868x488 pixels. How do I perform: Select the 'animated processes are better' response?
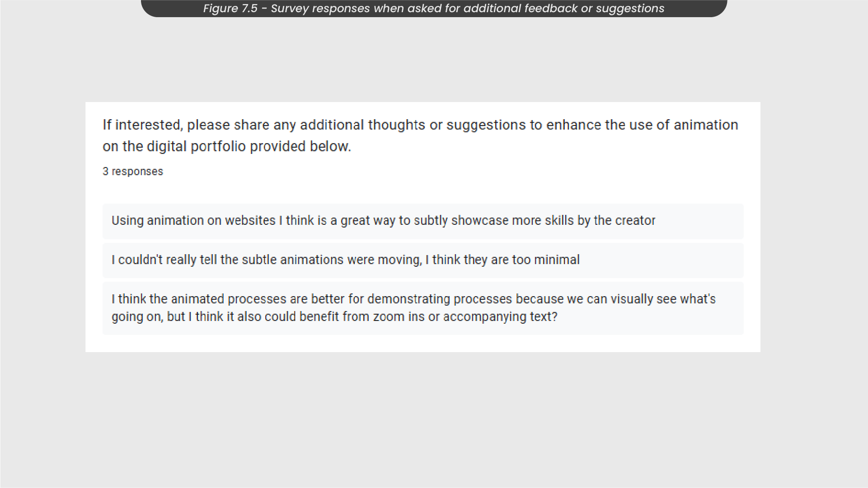point(423,308)
